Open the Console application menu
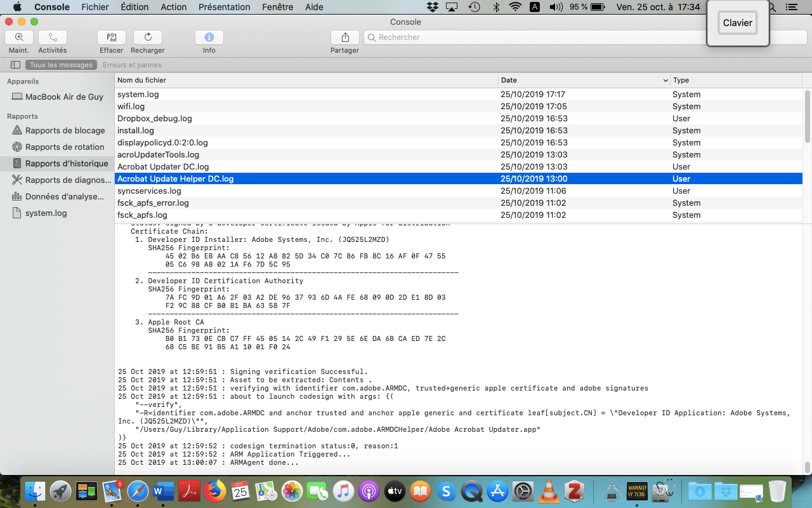The width and height of the screenshot is (812, 508). (x=52, y=7)
